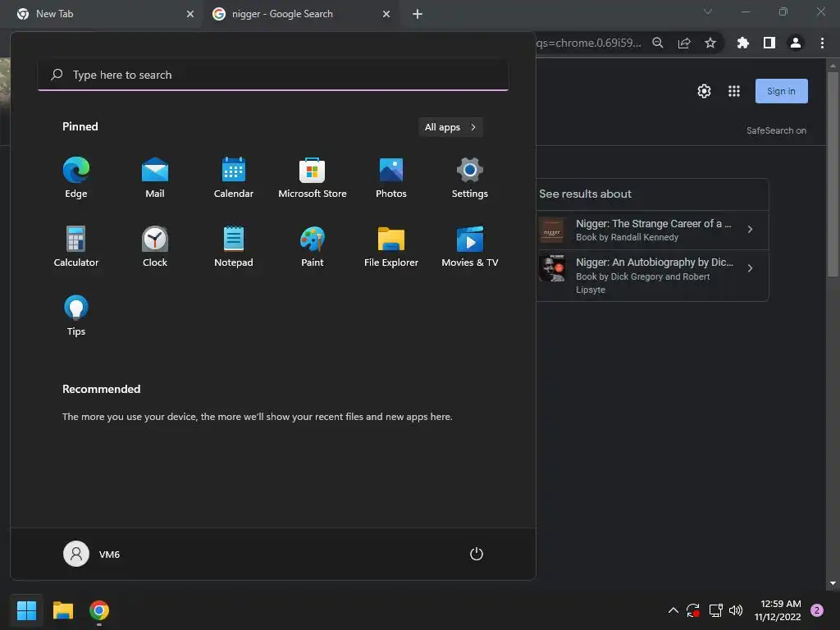Open the Movies & TV app
The height and width of the screenshot is (630, 840).
470,246
